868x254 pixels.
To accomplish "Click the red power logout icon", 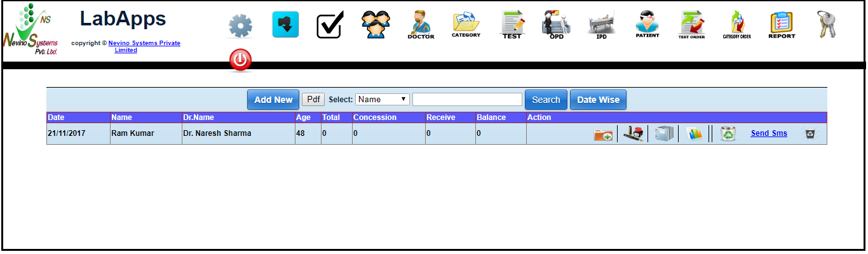I will click(240, 60).
